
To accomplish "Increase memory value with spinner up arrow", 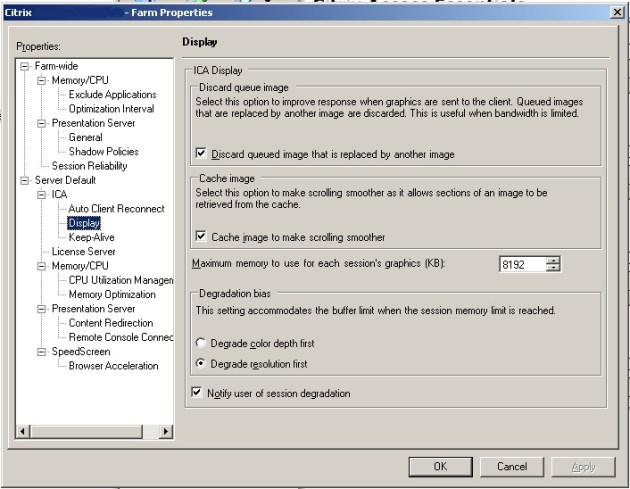I will coord(553,260).
